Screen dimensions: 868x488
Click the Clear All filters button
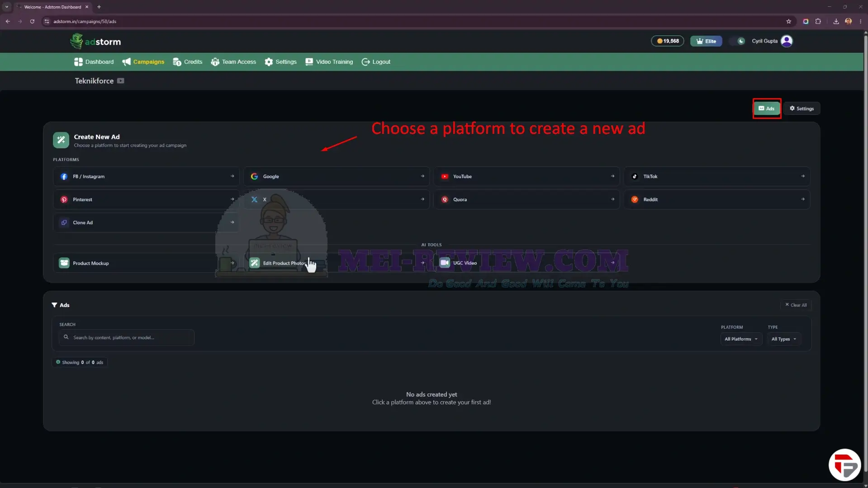click(796, 305)
